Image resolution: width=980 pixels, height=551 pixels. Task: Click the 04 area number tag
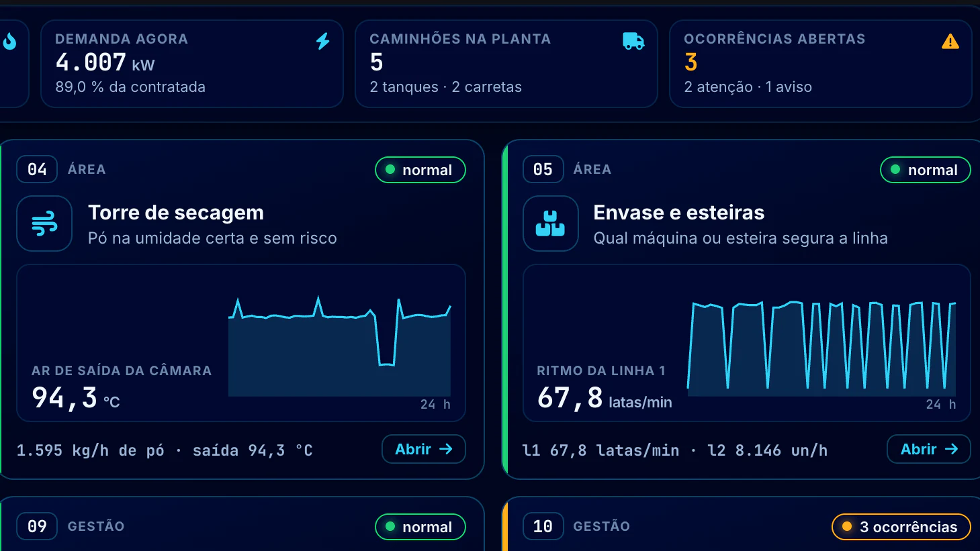tap(37, 169)
